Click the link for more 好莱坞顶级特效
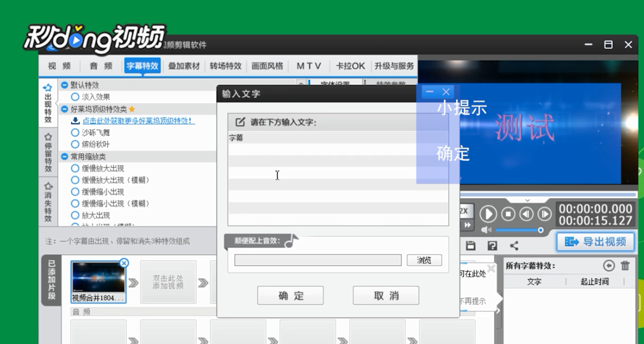 click(137, 121)
